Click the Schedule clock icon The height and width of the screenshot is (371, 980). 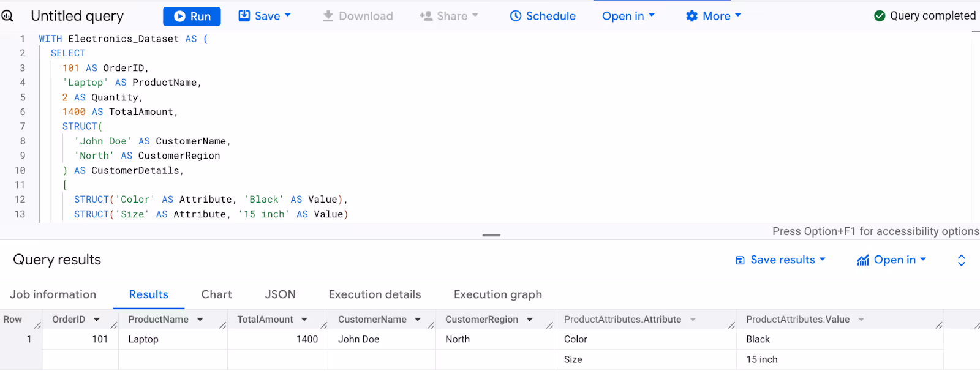(x=516, y=16)
